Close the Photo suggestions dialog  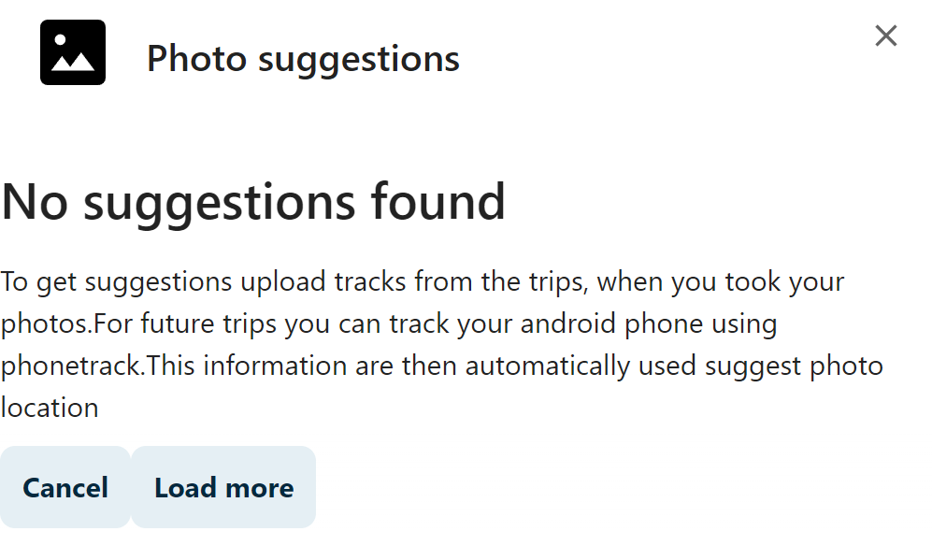point(885,36)
